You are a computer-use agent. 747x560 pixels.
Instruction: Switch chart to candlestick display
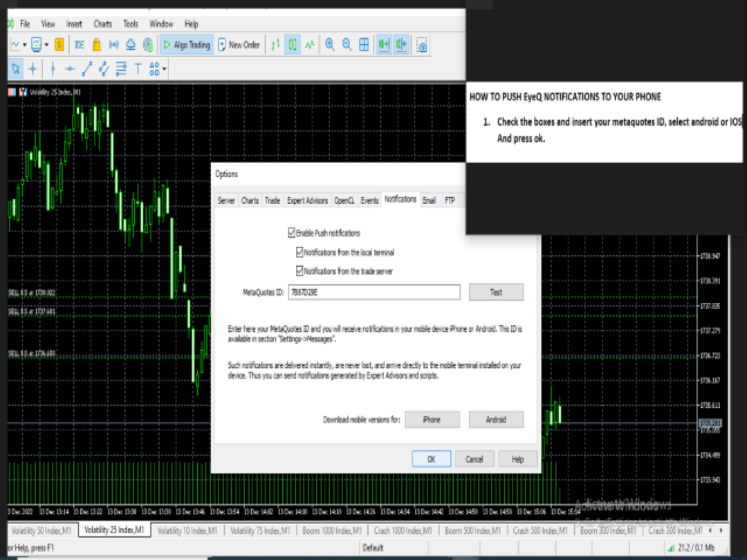291,44
